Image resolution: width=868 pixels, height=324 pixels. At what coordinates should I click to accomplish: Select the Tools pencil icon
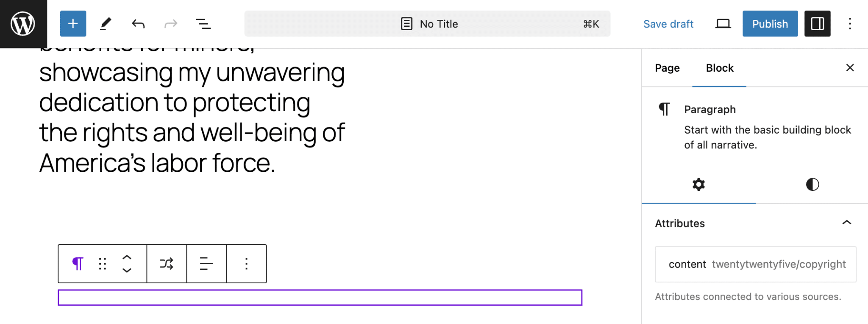[106, 24]
